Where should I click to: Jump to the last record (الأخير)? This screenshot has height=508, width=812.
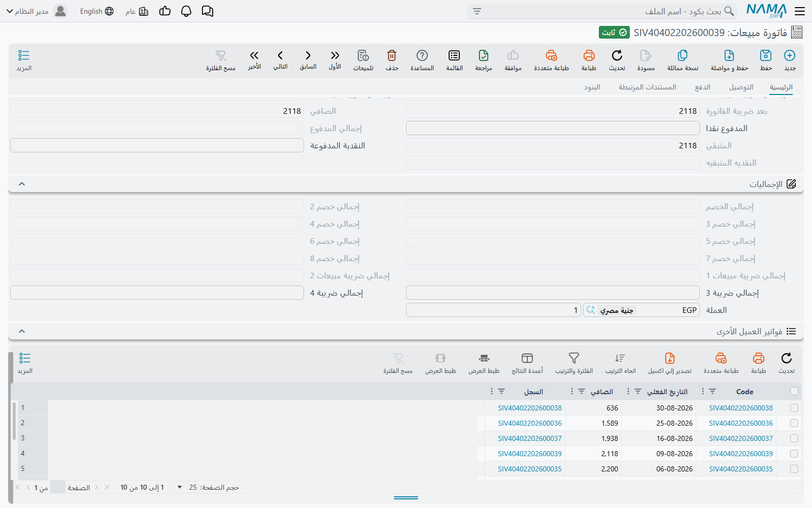[x=254, y=55]
